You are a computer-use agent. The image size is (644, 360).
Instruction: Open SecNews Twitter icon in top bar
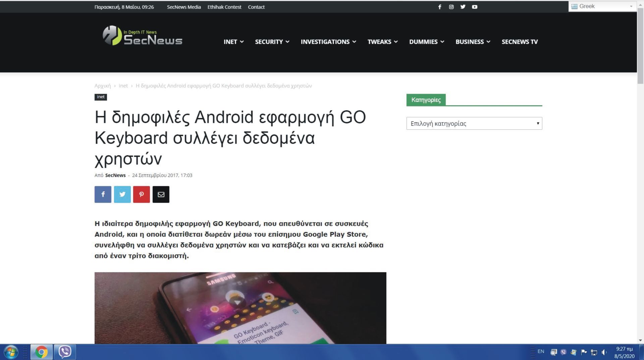coord(463,7)
